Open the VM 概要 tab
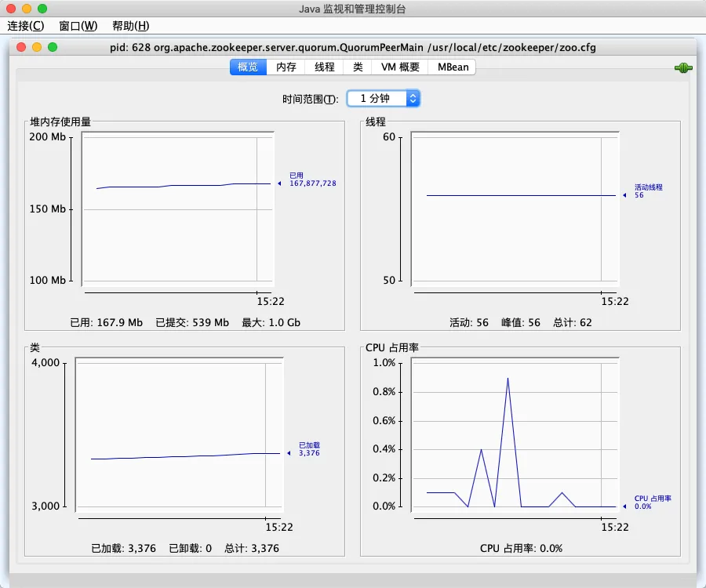This screenshot has height=588, width=706. click(x=400, y=67)
